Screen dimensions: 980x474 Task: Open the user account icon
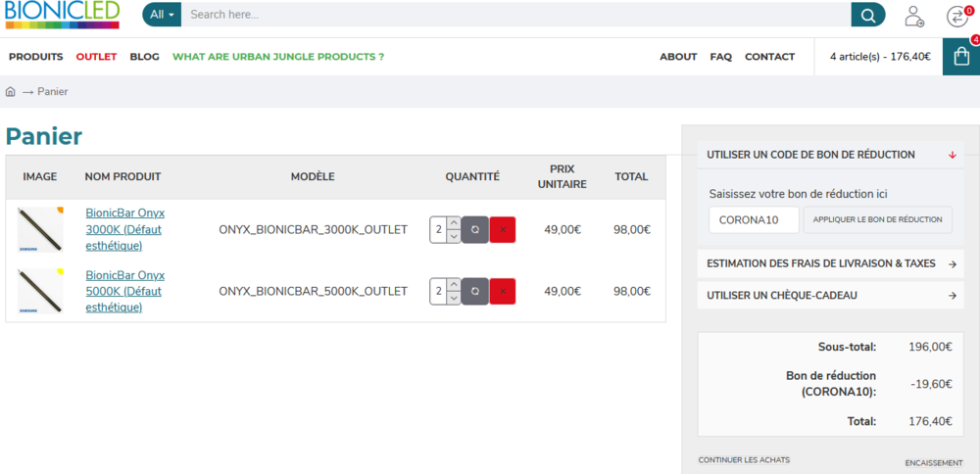pyautogui.click(x=914, y=16)
